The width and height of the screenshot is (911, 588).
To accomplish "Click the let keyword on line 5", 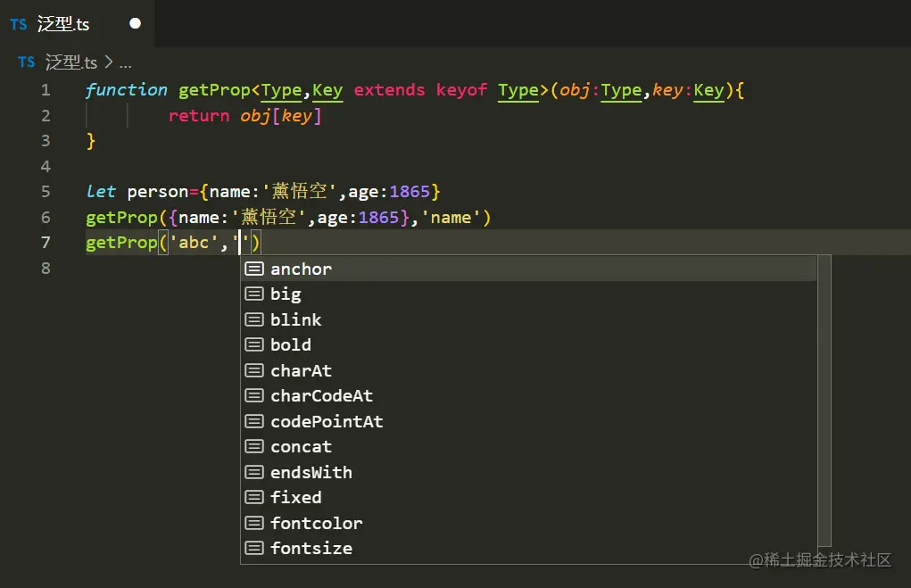I will (x=101, y=192).
